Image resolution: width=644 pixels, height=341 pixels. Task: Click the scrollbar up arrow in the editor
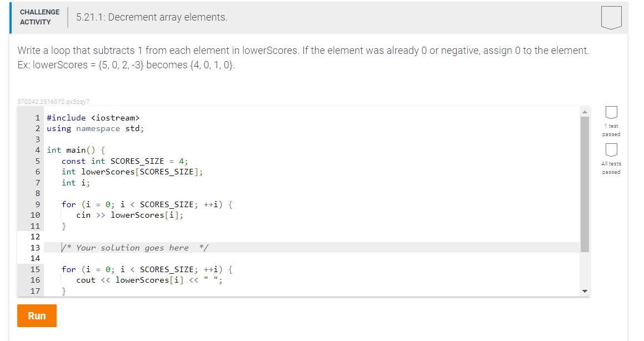point(585,111)
